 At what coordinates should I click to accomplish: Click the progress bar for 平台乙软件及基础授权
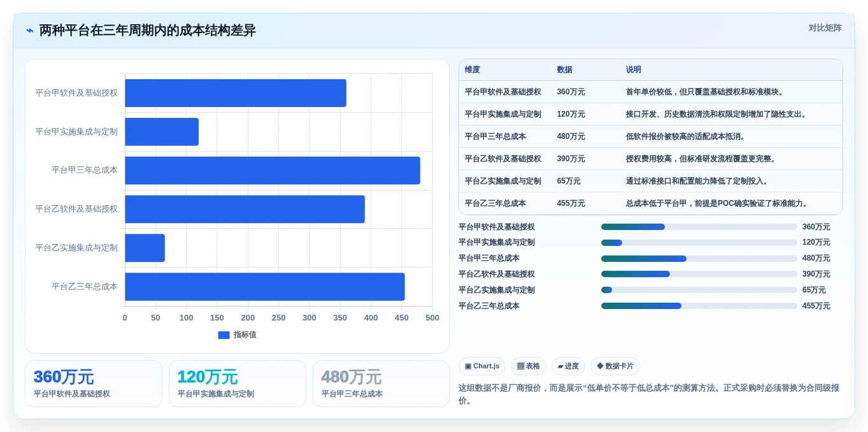699,274
